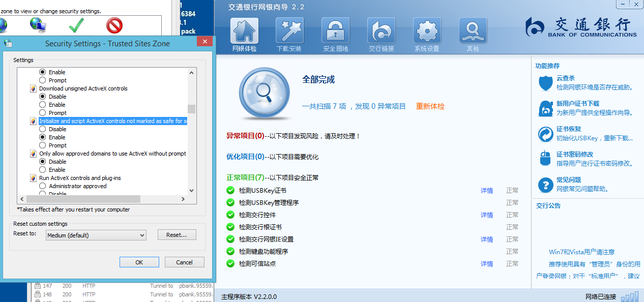Open the 交行链接 toolbar icon
The height and width of the screenshot is (302, 644).
click(x=382, y=31)
